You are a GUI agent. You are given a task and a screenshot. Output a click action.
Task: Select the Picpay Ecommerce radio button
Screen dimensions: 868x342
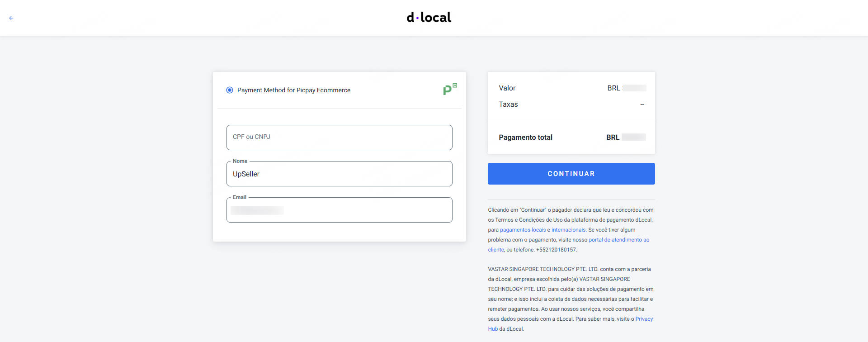point(230,90)
